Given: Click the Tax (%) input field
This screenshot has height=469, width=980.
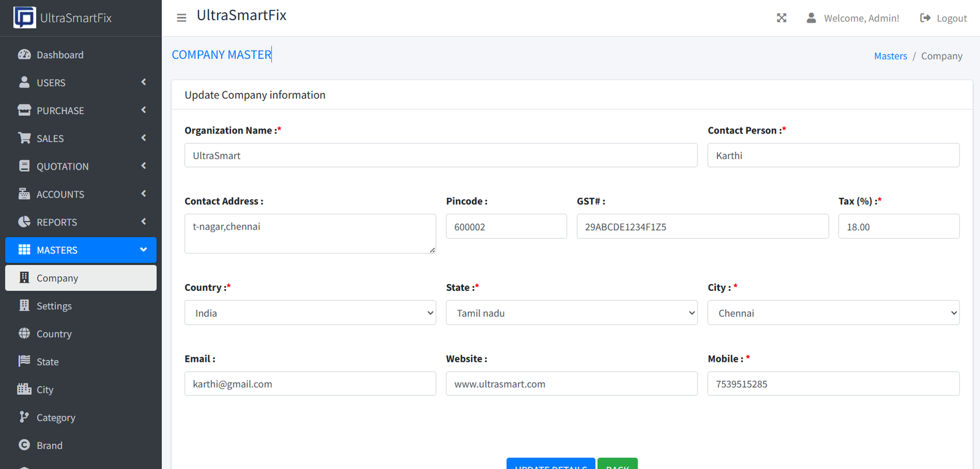Looking at the screenshot, I should (x=899, y=227).
